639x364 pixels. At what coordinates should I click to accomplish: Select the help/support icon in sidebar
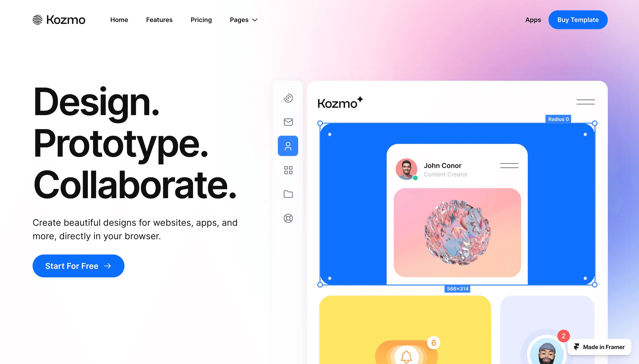point(288,218)
